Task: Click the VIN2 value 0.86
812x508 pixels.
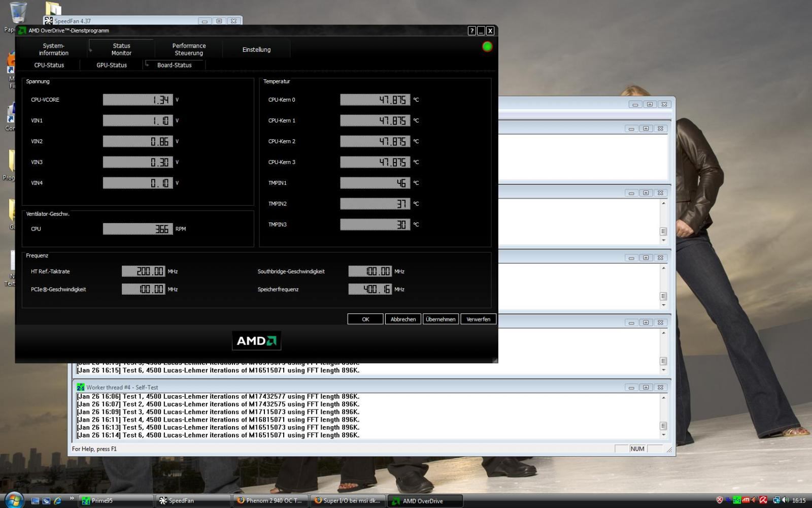Action: point(138,141)
